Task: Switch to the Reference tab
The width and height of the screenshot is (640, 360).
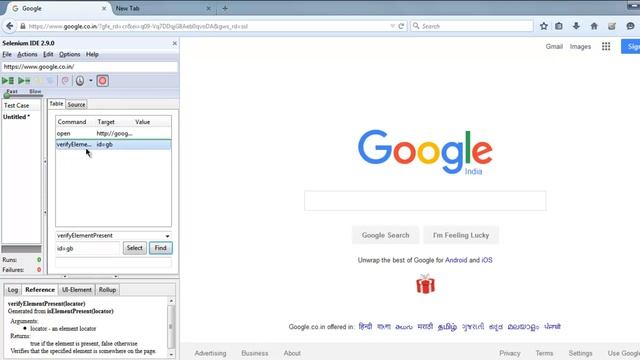Action: [40, 290]
